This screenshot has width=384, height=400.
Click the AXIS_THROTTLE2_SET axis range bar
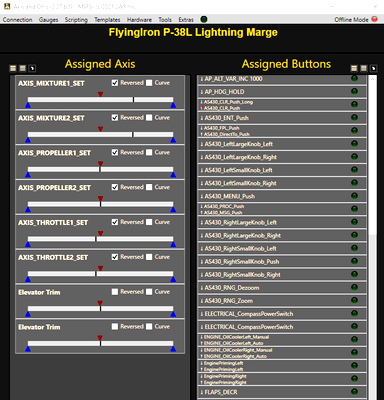[100, 274]
